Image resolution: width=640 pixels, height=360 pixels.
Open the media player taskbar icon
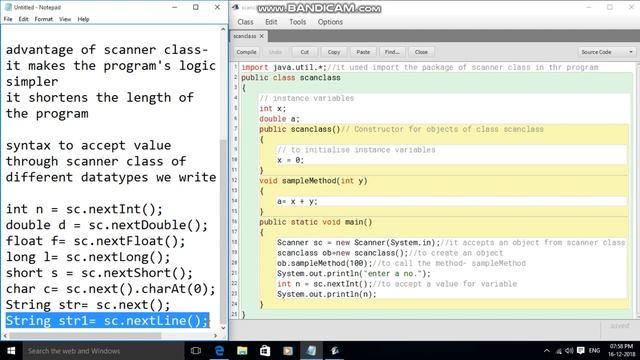point(288,351)
